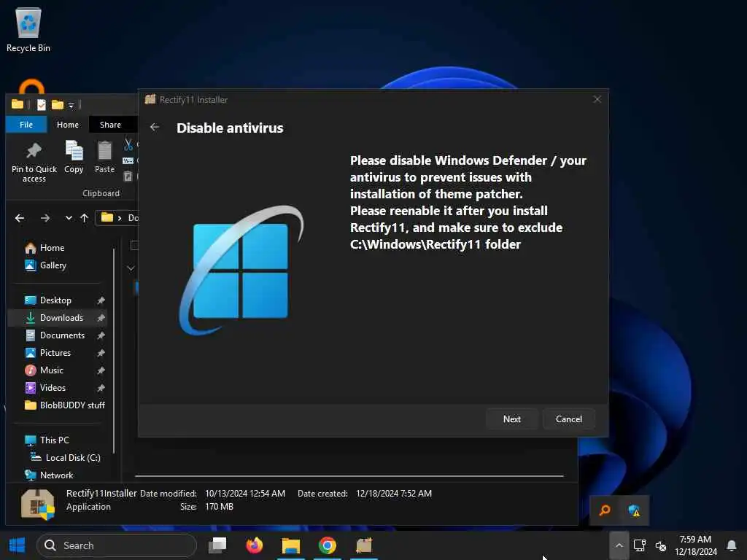Launch Firefox from taskbar
The height and width of the screenshot is (560, 747).
pos(255,545)
